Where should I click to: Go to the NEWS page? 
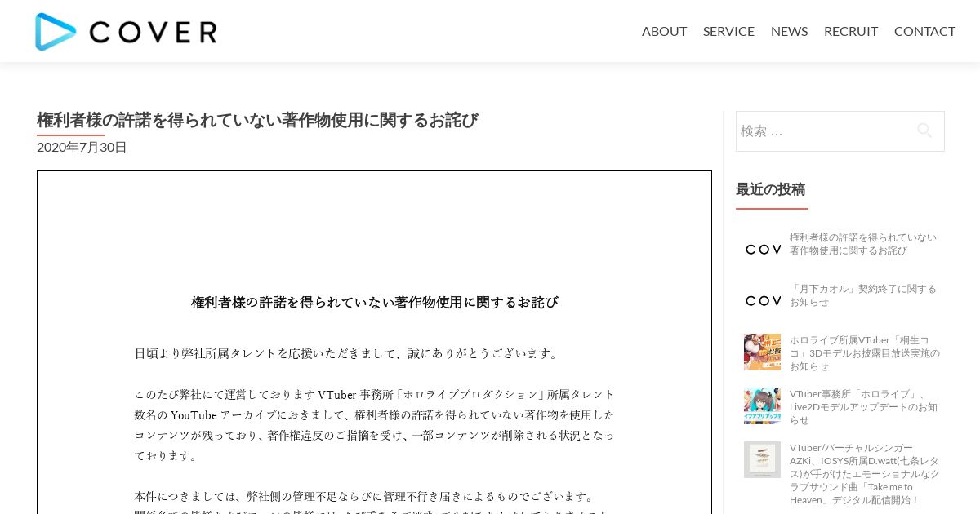coord(789,31)
